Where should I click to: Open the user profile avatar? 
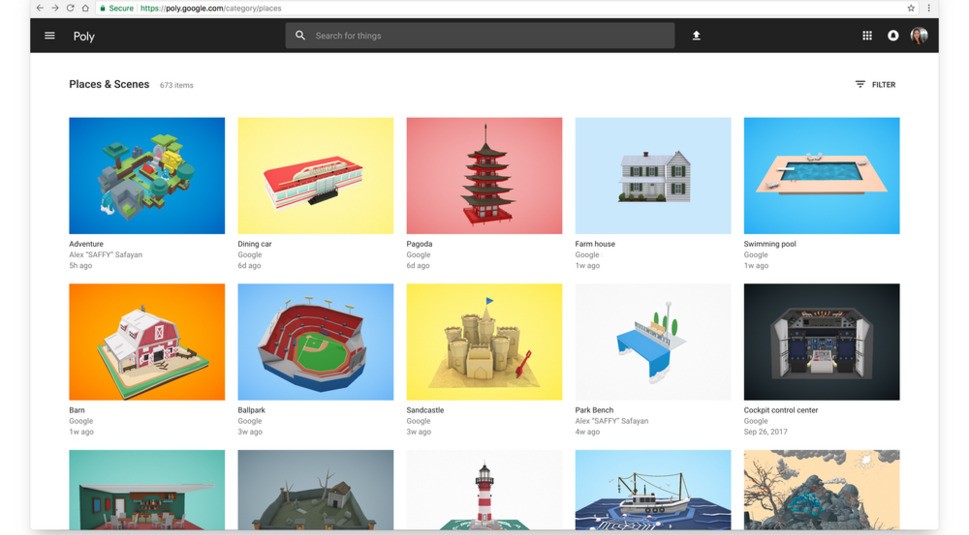point(919,36)
